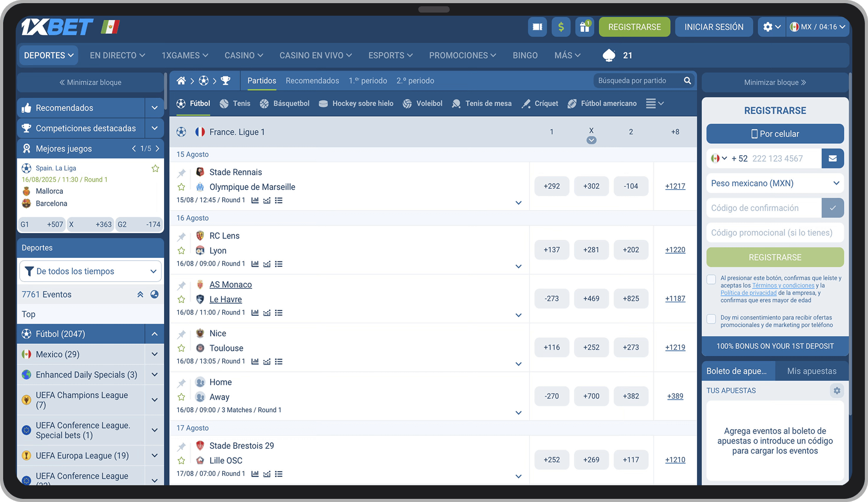The image size is (868, 502).
Task: Favorite the Home vs Away match star
Action: click(181, 397)
